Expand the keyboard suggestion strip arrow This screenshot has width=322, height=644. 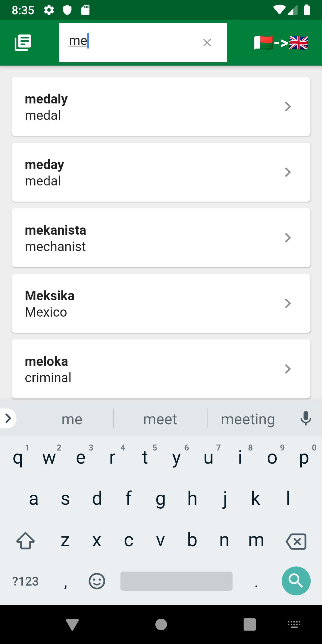click(x=8, y=418)
